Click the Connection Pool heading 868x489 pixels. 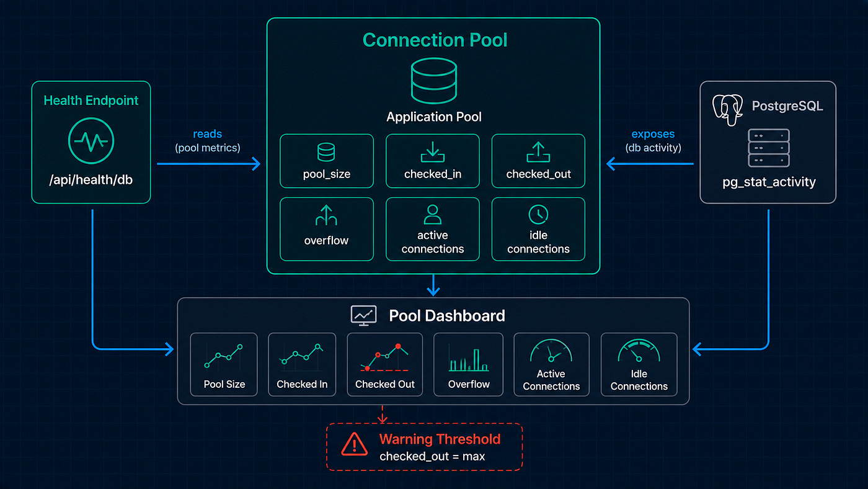(435, 40)
